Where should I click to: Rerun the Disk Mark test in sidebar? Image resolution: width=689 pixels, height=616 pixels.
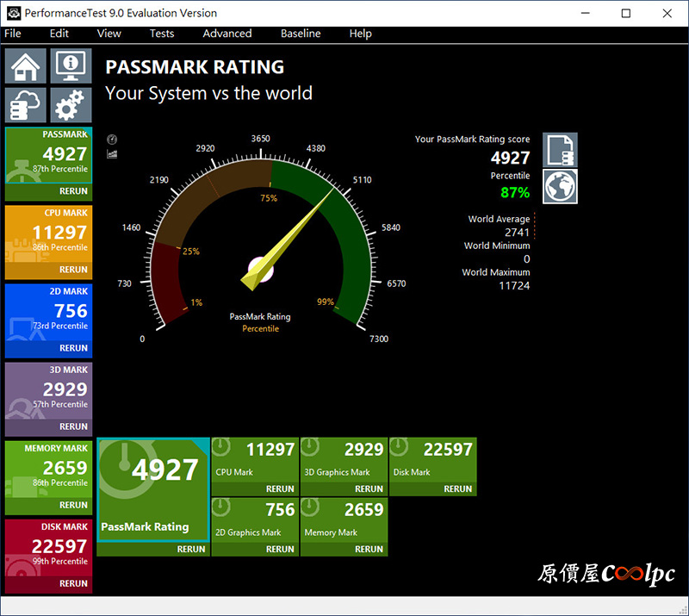(x=73, y=583)
